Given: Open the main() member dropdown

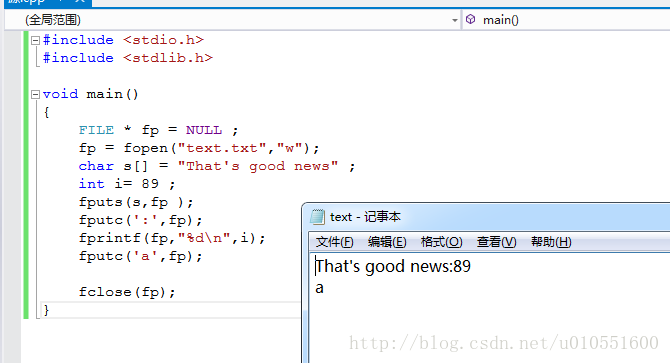Looking at the screenshot, I should point(566,20).
